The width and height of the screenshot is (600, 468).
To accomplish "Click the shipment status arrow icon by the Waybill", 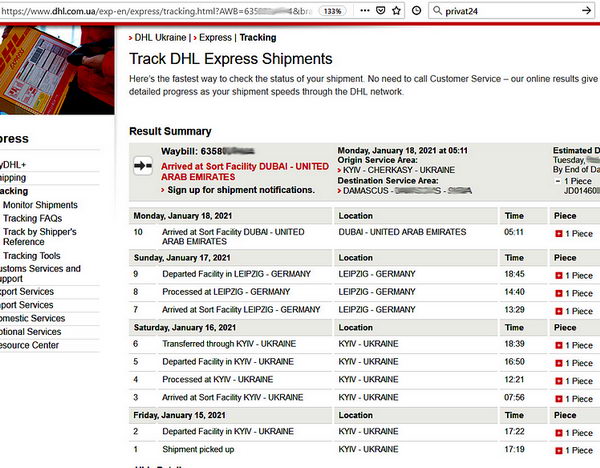I will 143,166.
